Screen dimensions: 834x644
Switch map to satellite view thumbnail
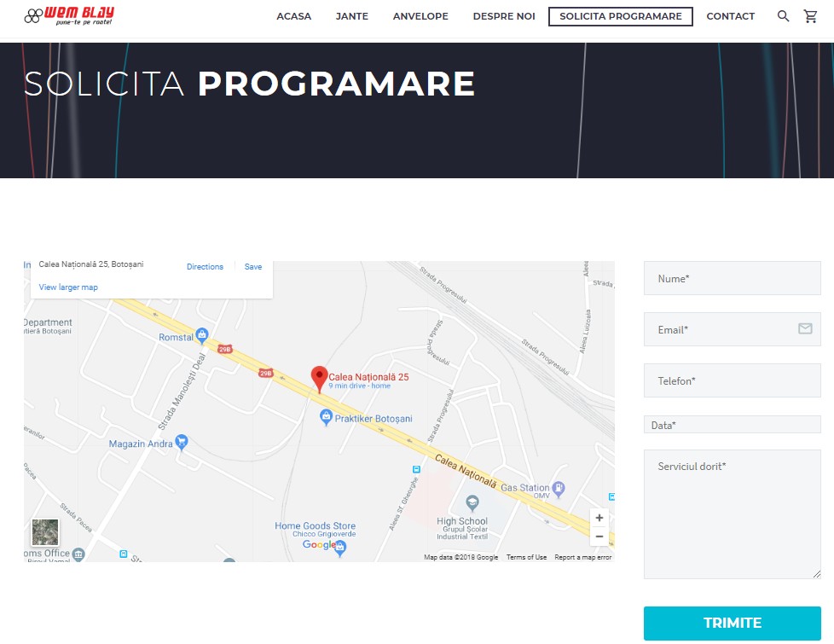tap(45, 532)
